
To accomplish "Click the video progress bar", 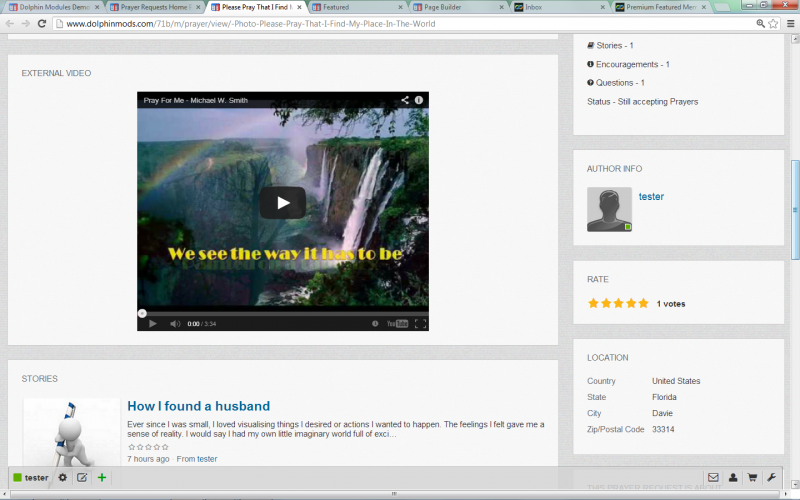I will click(283, 313).
